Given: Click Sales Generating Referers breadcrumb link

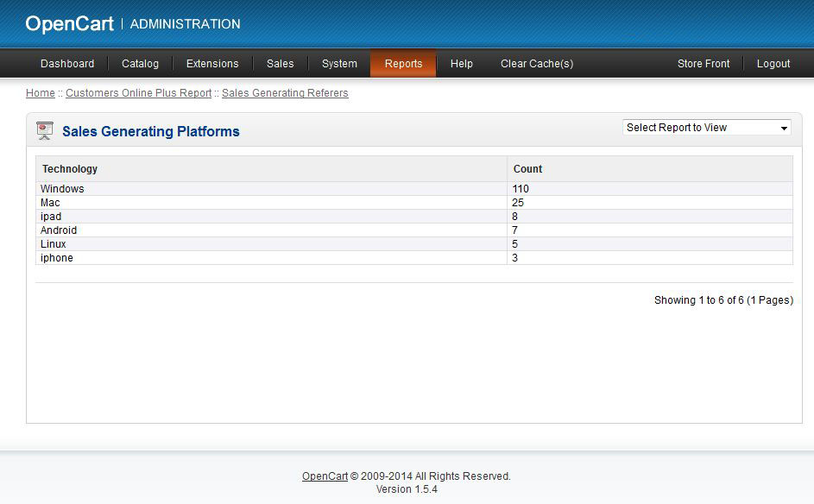Looking at the screenshot, I should tap(285, 93).
